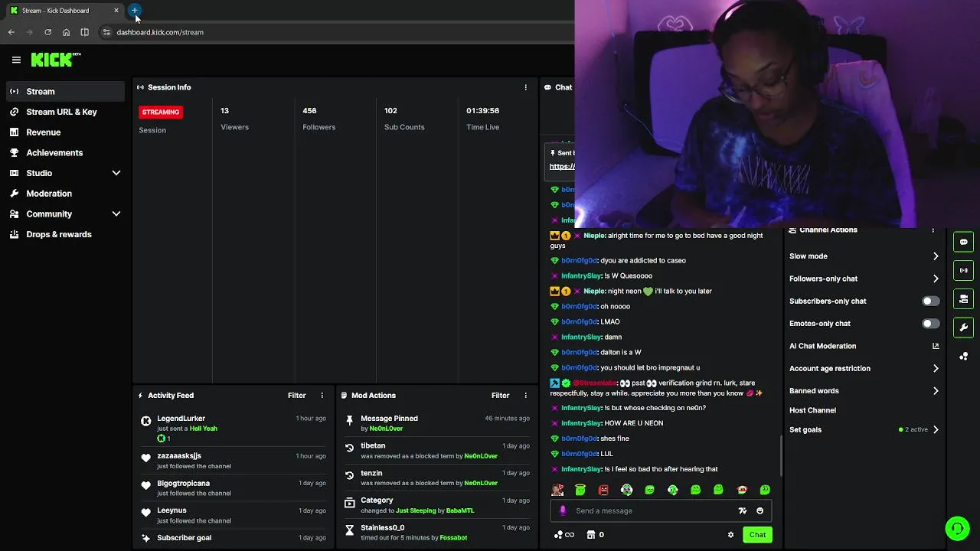Insert the santa hat emote
This screenshot has width=980, height=551.
pos(741,490)
